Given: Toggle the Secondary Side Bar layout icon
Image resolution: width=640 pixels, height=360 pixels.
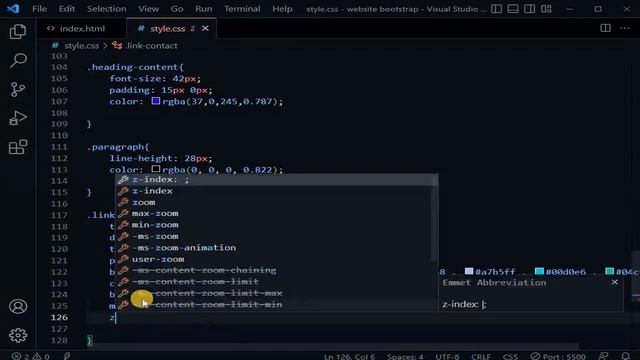Looking at the screenshot, I should point(529,9).
